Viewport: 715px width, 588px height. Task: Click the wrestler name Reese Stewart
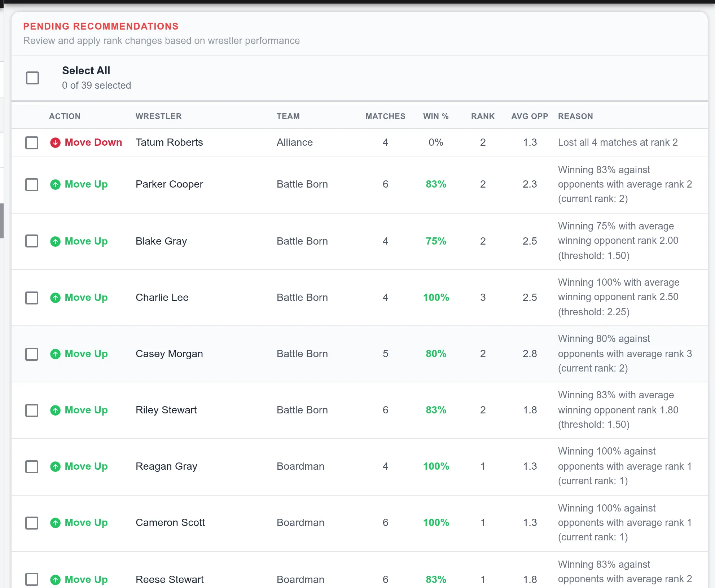(x=170, y=579)
